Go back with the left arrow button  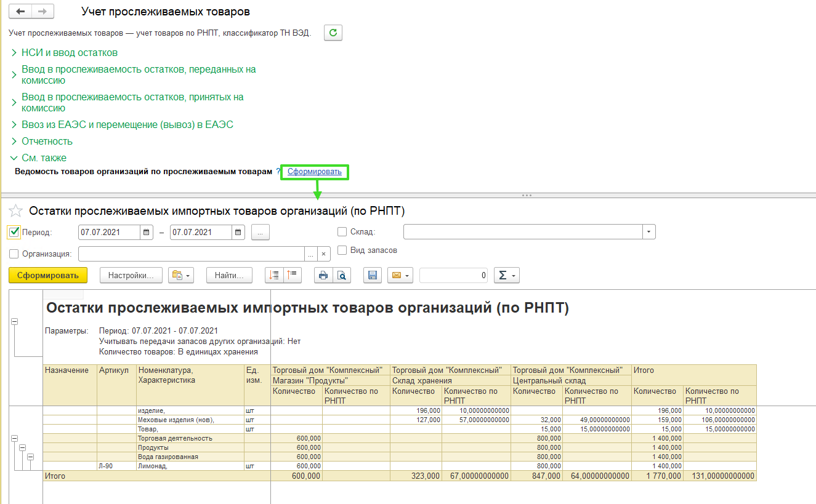pos(20,12)
